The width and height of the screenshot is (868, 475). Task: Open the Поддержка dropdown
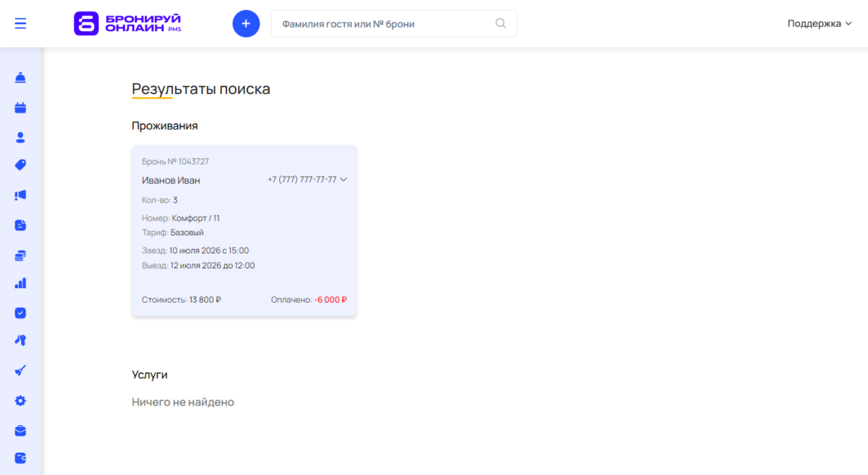(820, 23)
